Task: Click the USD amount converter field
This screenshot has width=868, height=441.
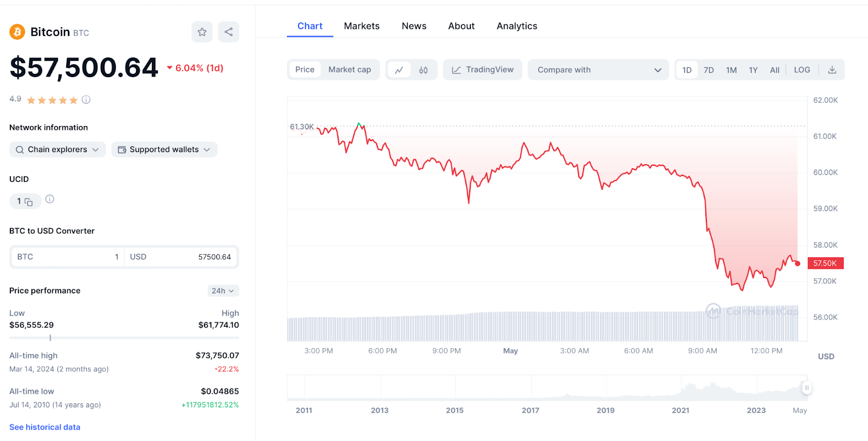Action: pos(181,257)
